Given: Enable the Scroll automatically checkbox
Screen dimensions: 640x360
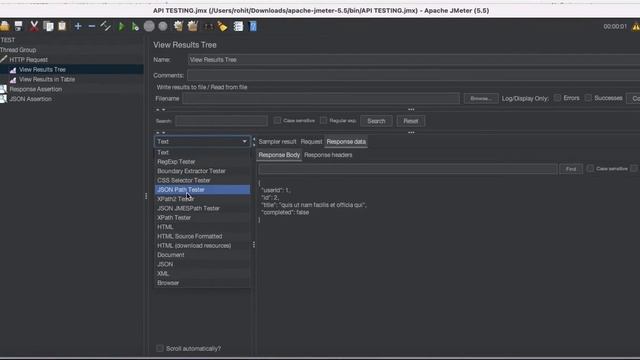Looking at the screenshot, I should pyautogui.click(x=160, y=348).
